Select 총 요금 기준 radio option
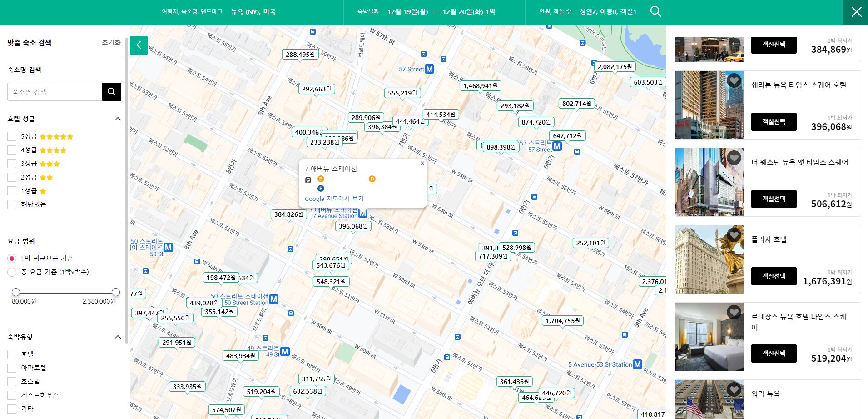 [12, 272]
